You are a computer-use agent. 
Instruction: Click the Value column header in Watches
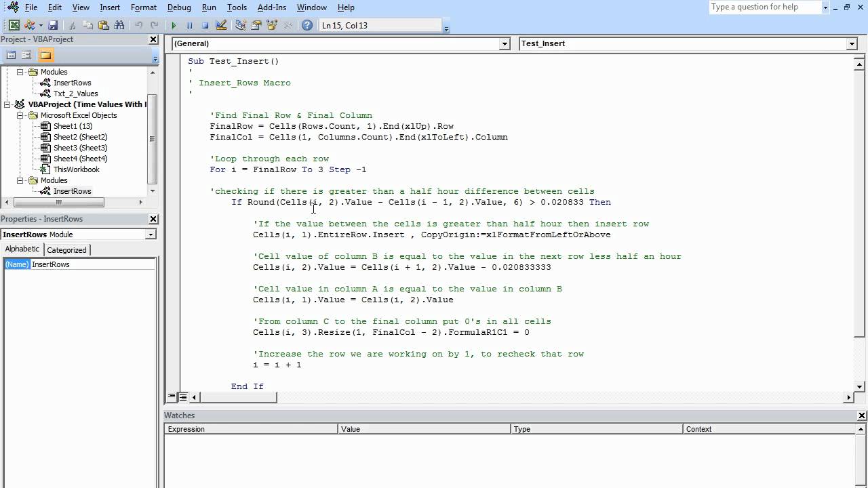tap(424, 429)
